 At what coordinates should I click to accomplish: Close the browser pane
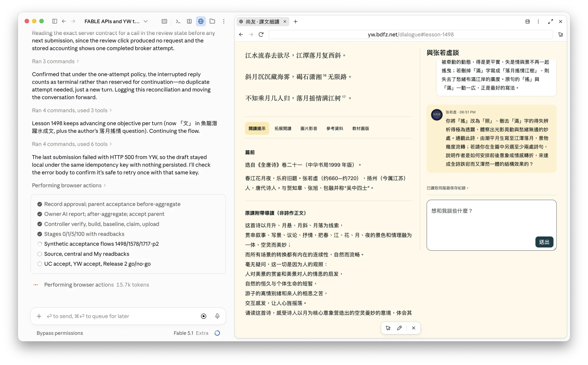561,21
